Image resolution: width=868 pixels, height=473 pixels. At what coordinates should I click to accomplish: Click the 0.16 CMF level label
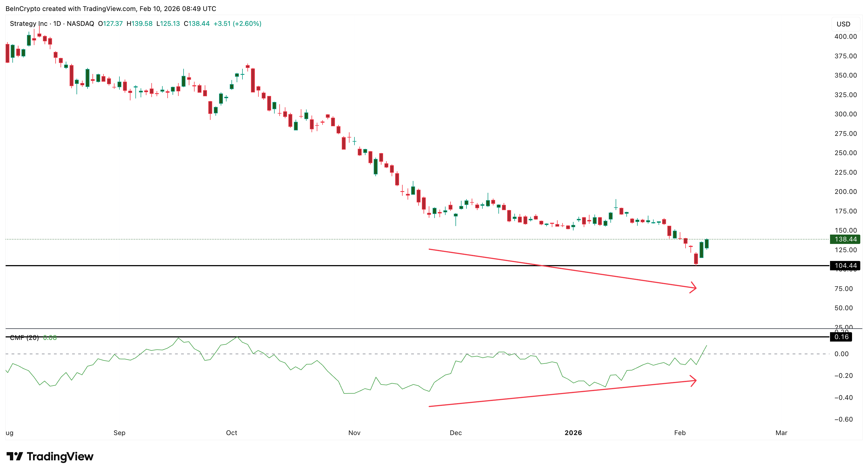point(841,337)
